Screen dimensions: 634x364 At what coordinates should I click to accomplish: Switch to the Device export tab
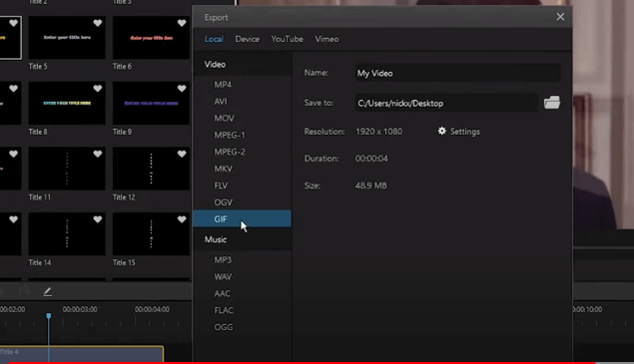coord(247,39)
